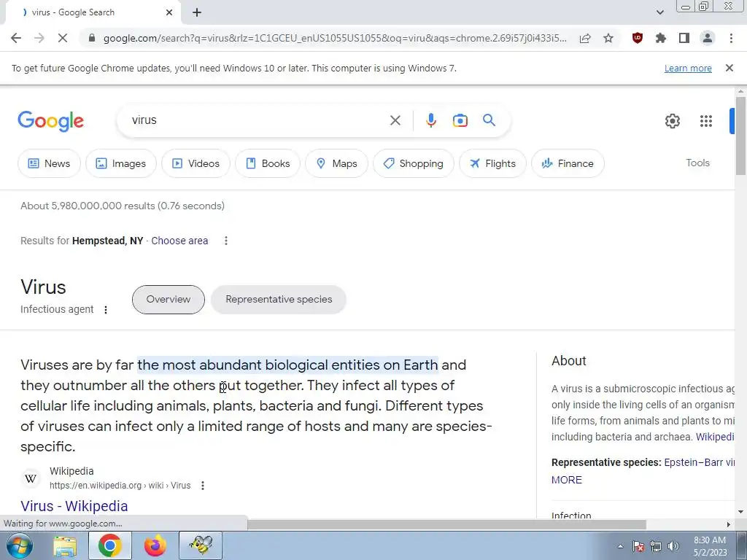Switch to Videos results
The height and width of the screenshot is (560, 747).
point(196,163)
